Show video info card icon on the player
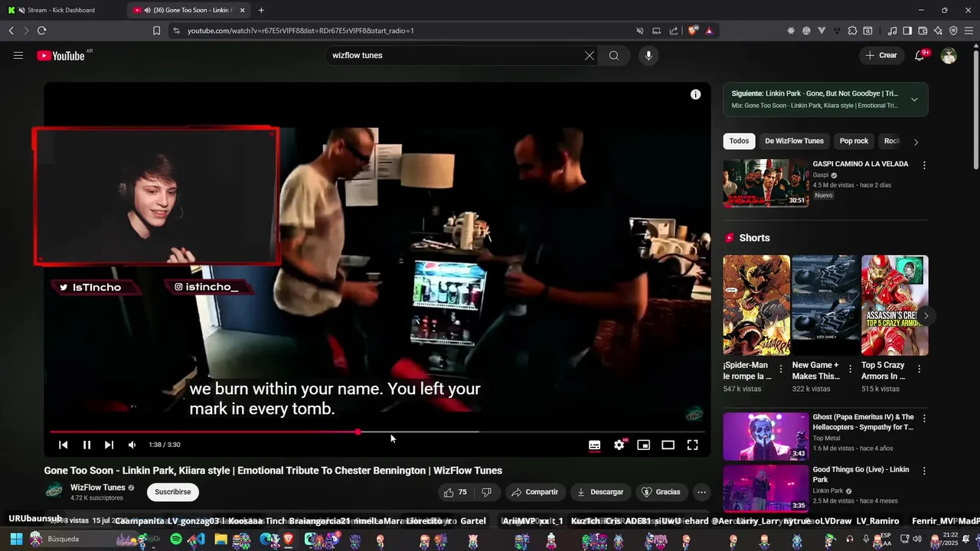Viewport: 980px width, 551px height. 695,94
